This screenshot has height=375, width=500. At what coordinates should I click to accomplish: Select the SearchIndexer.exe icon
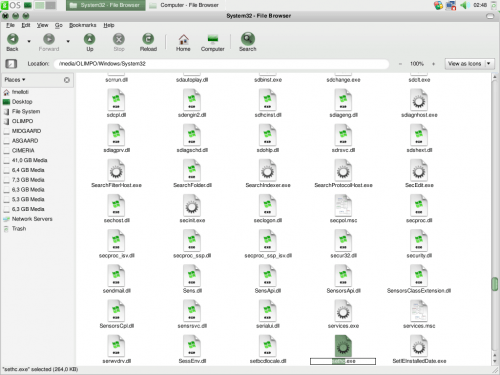point(267,170)
